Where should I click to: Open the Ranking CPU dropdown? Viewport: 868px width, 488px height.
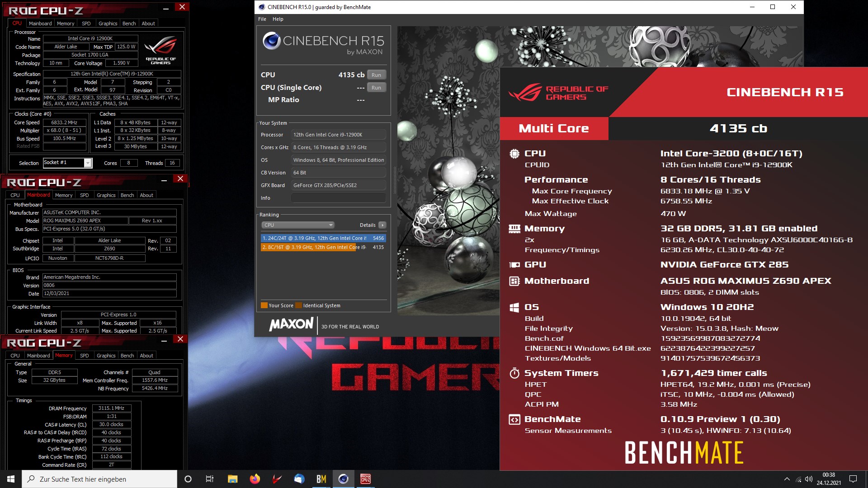[297, 225]
